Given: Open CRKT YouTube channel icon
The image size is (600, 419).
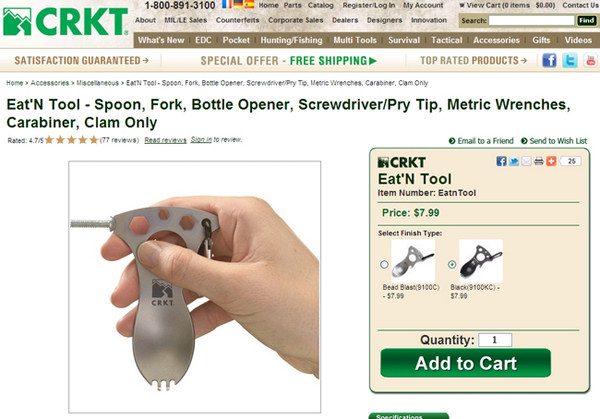Looking at the screenshot, I should pos(591,60).
